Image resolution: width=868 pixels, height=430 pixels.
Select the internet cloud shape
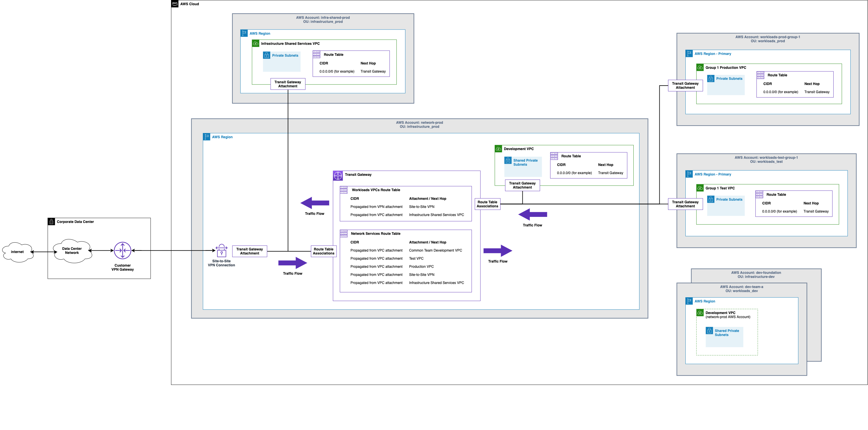pos(18,252)
